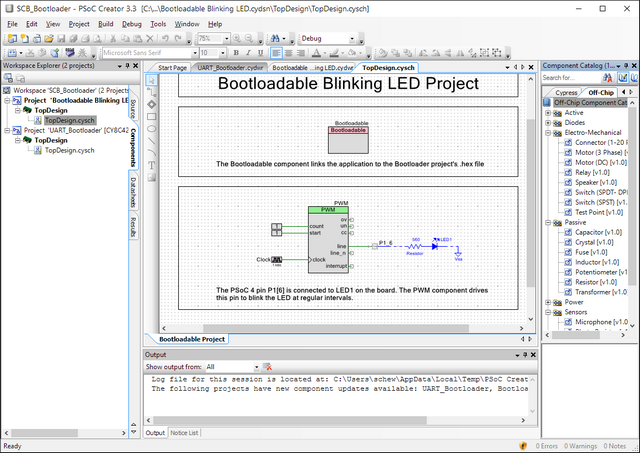The image size is (640, 453).
Task: Clear the Component Catalog search filter
Action: point(607,78)
